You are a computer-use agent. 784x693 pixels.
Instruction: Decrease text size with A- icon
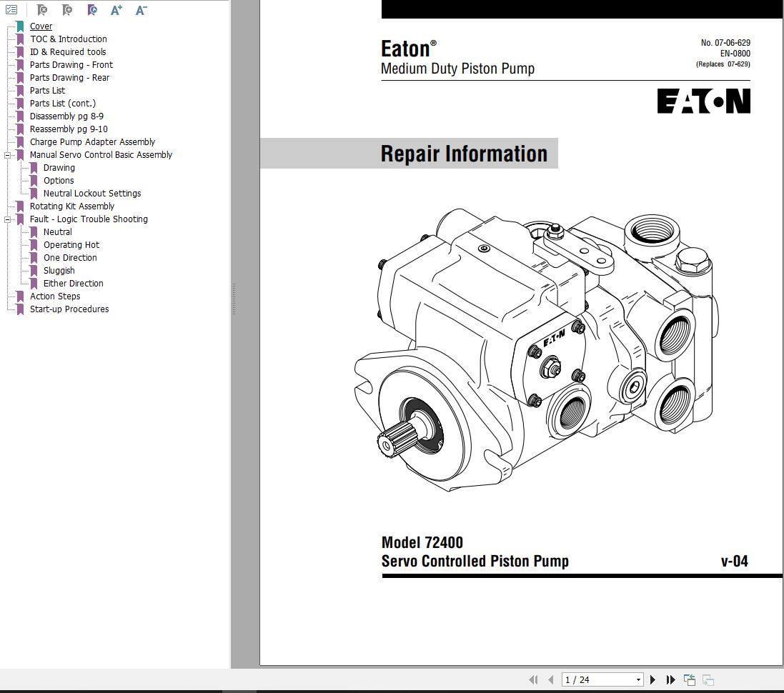140,10
